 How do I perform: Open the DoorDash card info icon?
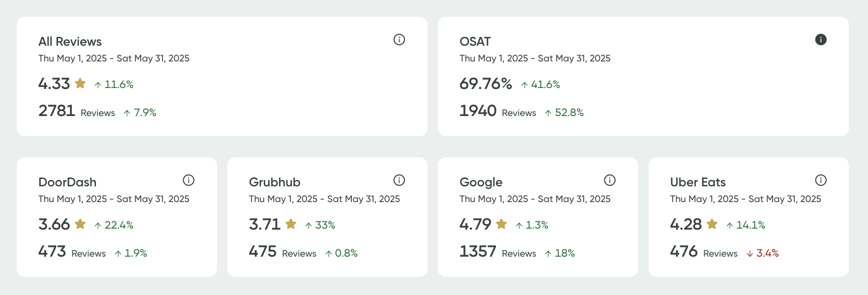point(188,180)
